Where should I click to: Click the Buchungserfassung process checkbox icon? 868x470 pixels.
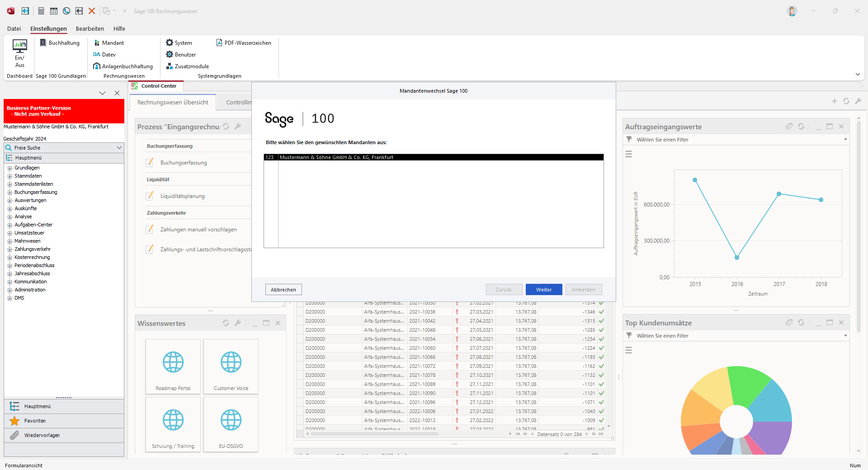coord(150,163)
